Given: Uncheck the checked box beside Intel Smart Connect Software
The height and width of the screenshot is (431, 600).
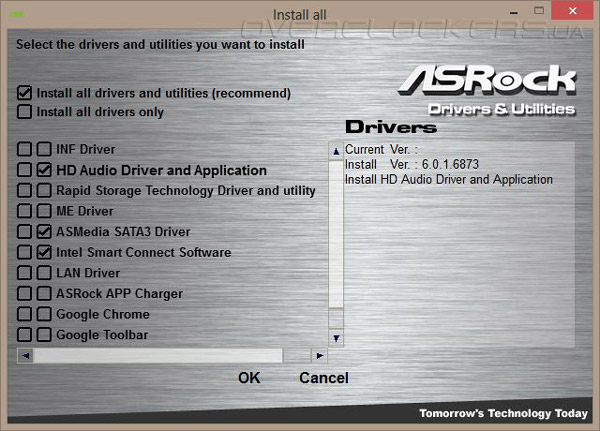Looking at the screenshot, I should click(x=44, y=252).
